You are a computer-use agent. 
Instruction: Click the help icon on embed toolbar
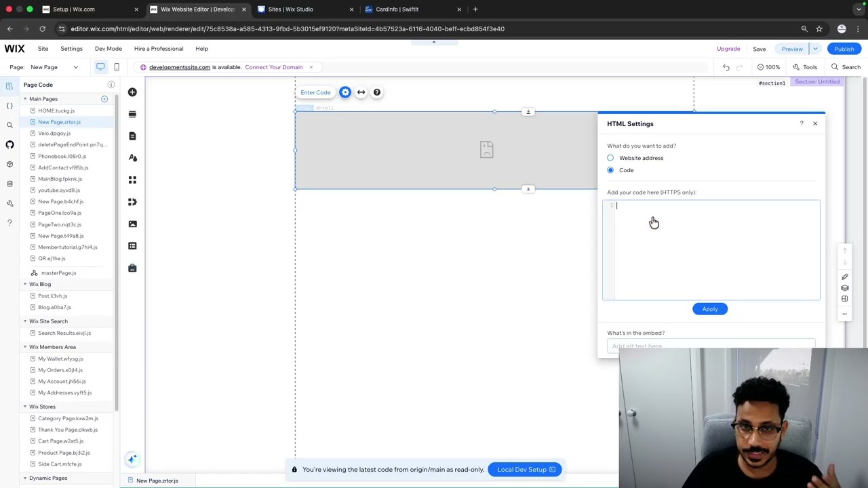point(377,92)
